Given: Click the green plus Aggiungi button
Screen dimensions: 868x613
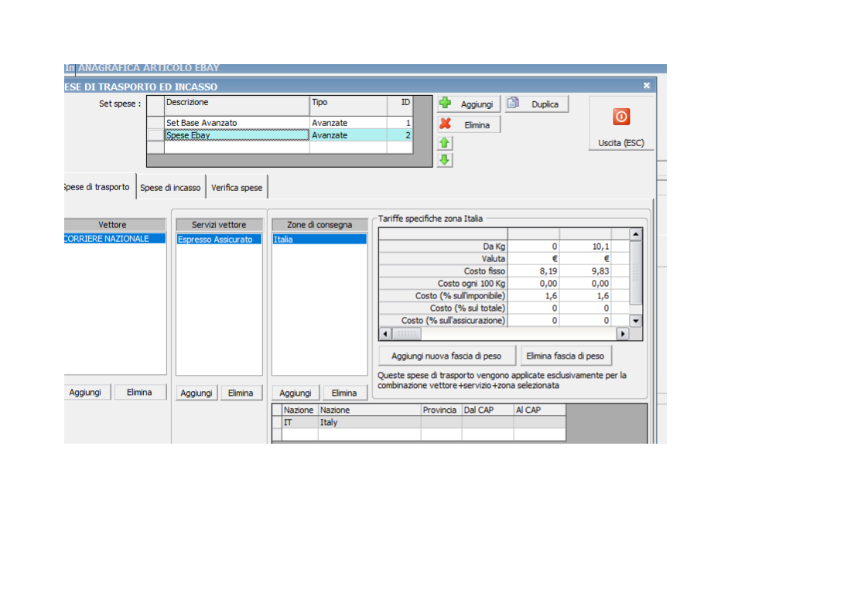Looking at the screenshot, I should [470, 104].
